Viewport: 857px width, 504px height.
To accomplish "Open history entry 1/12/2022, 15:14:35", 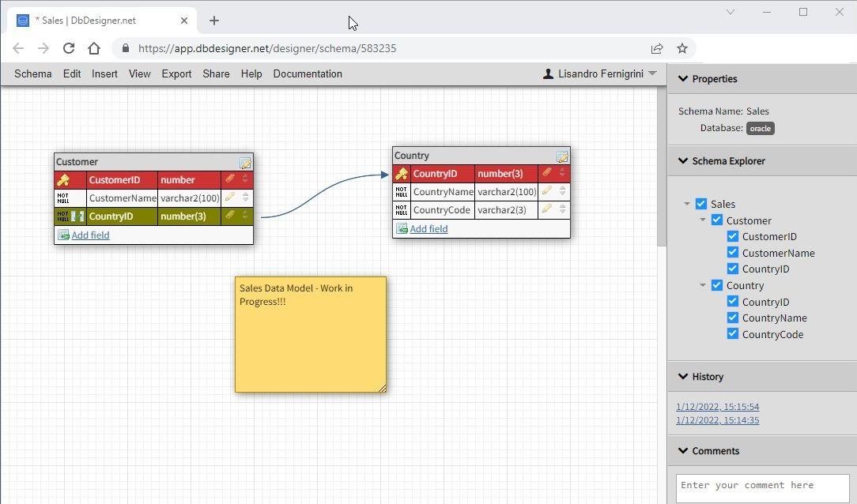I will click(x=717, y=420).
